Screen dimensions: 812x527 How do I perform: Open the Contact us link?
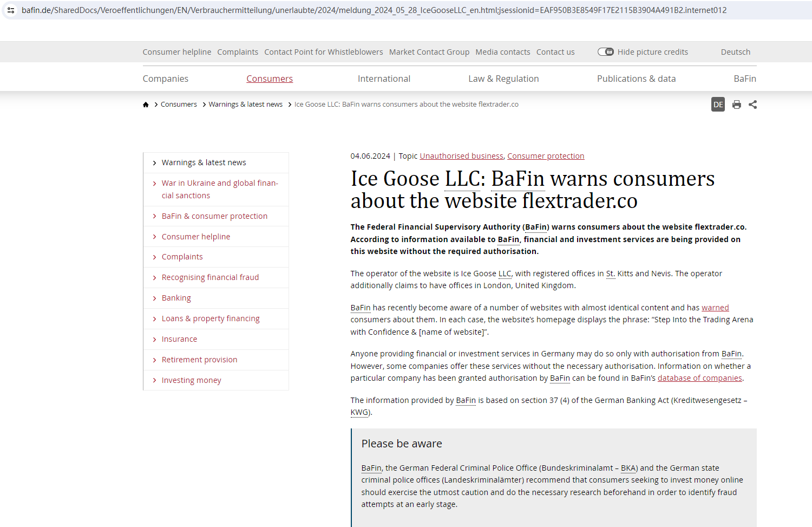click(x=555, y=52)
